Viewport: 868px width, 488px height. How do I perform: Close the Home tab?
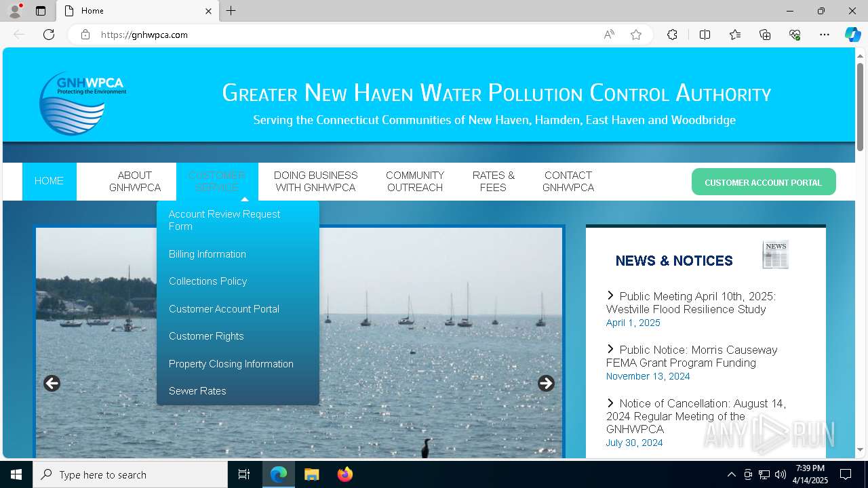(209, 11)
